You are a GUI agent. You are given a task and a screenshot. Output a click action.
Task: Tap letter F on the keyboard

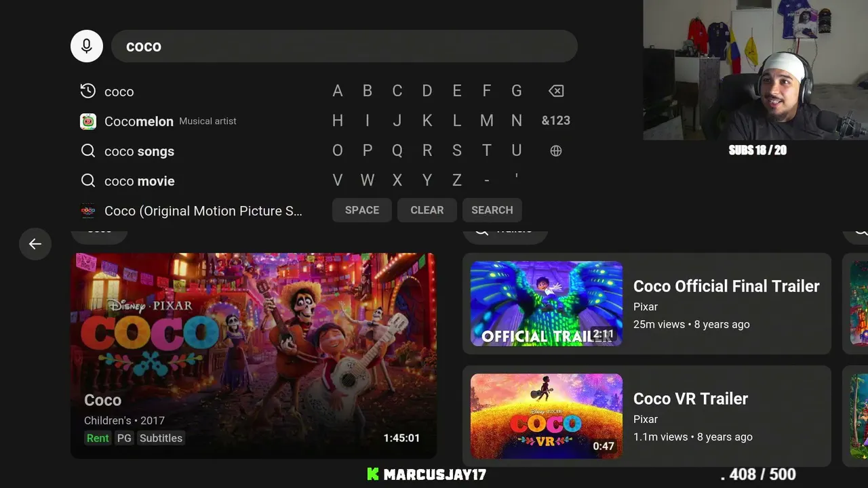point(487,91)
